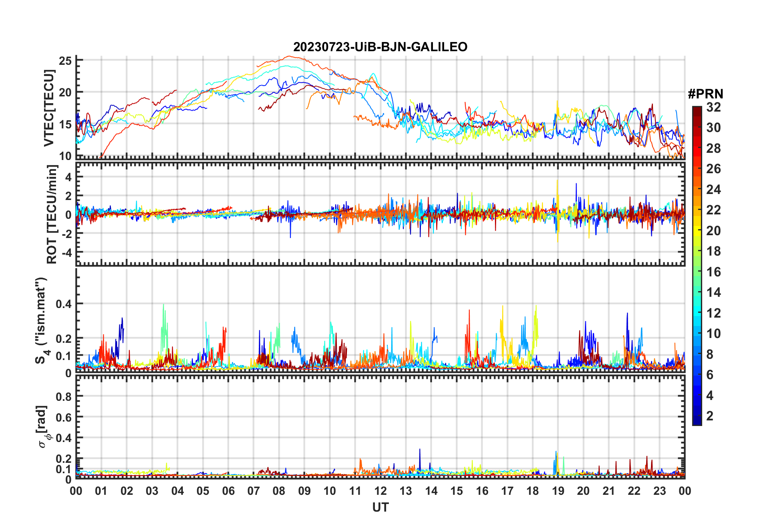This screenshot has height=532, width=761.
Task: Click UT axis tick label 19
Action: click(x=558, y=491)
